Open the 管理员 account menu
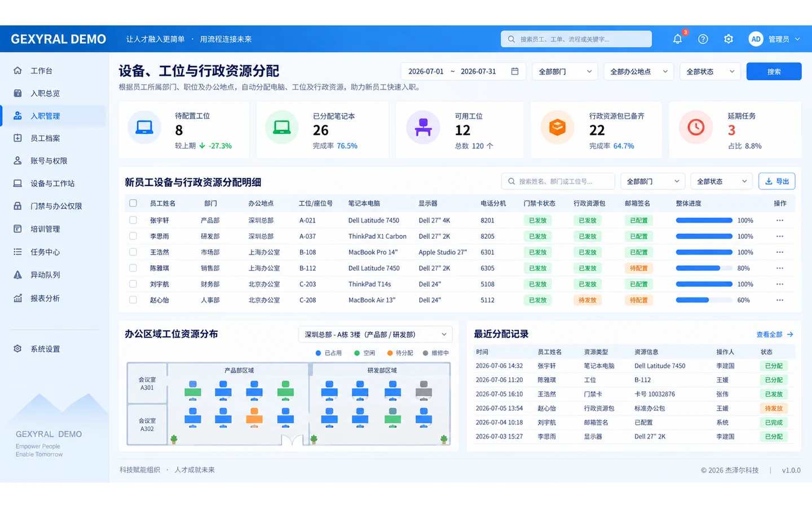The image size is (812, 508). click(x=784, y=39)
